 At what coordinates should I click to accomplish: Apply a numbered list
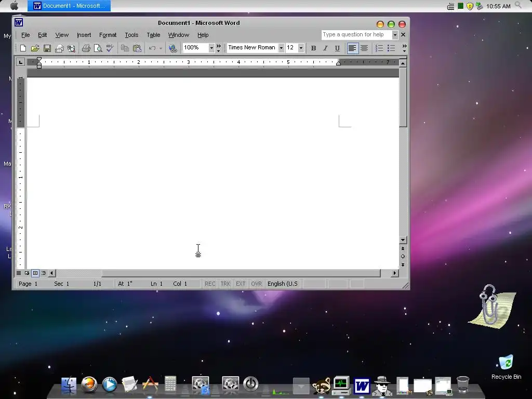[x=379, y=48]
